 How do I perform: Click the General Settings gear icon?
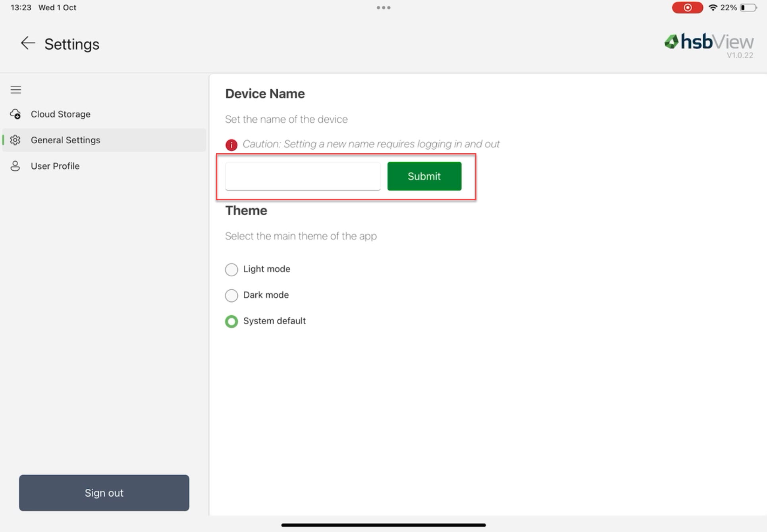pos(15,140)
